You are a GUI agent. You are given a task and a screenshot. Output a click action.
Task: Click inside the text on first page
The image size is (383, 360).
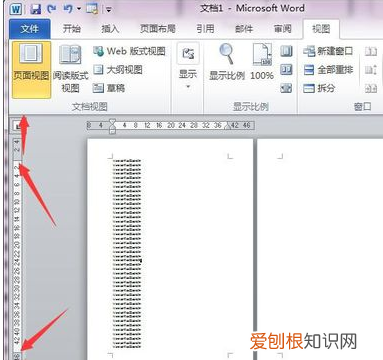pyautogui.click(x=127, y=253)
